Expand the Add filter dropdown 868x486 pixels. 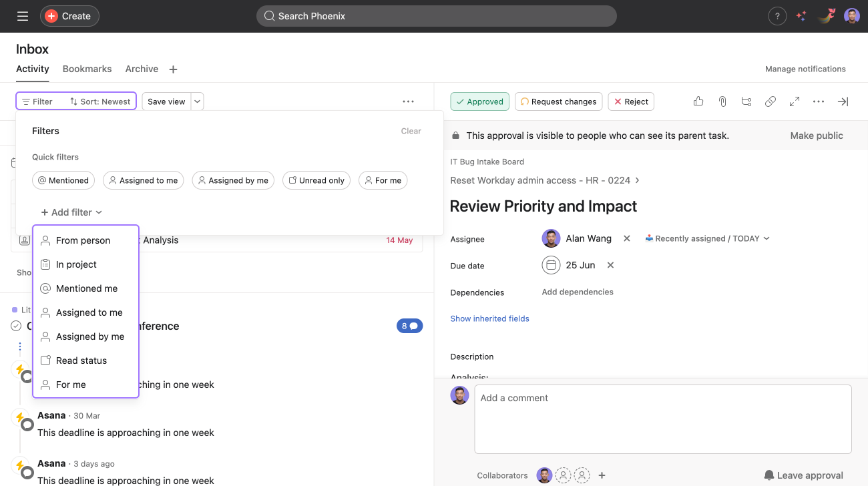[x=71, y=212]
